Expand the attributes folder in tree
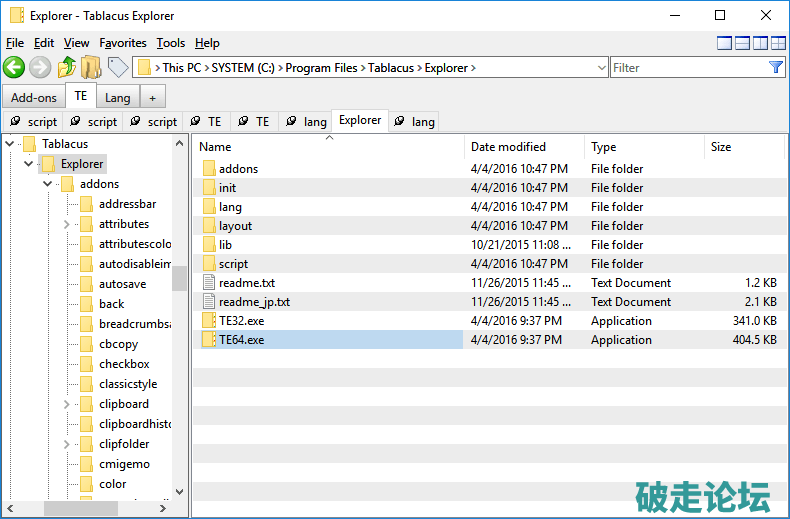Viewport: 790px width, 519px height. (x=66, y=224)
